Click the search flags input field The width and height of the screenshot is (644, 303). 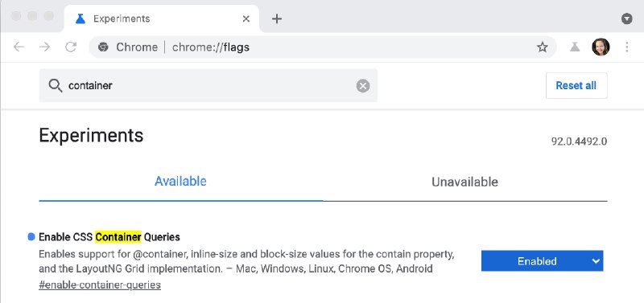[208, 86]
